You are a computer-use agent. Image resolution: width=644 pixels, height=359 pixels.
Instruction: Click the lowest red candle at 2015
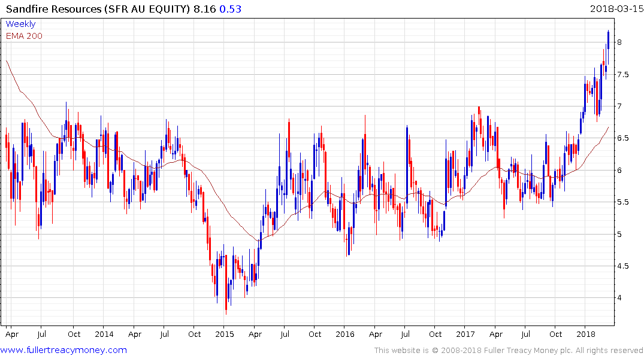coord(226,285)
